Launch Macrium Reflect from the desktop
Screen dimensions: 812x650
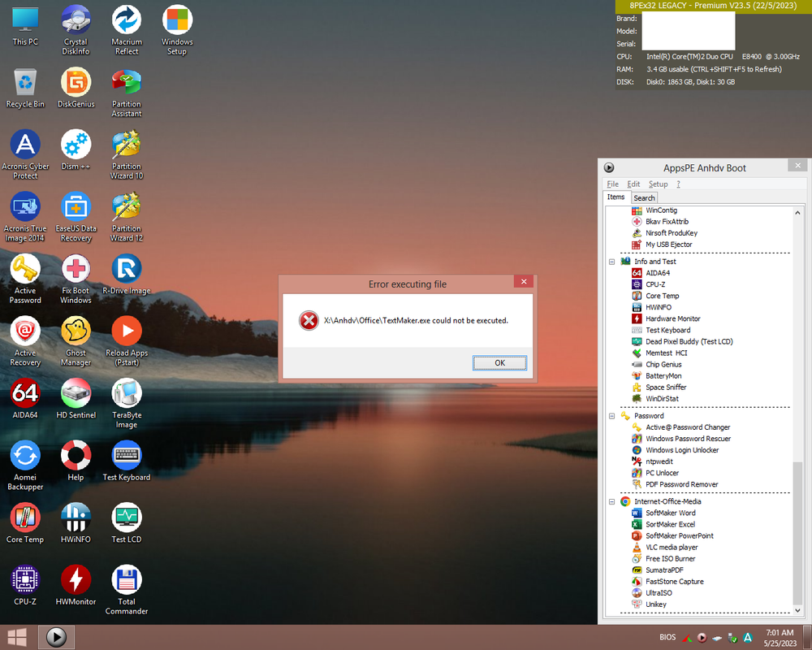click(127, 30)
